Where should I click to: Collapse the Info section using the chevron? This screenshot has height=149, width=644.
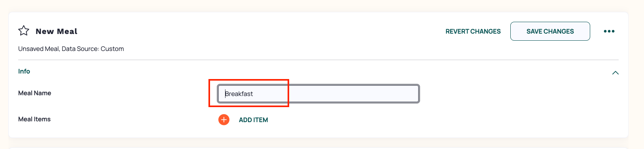[616, 73]
